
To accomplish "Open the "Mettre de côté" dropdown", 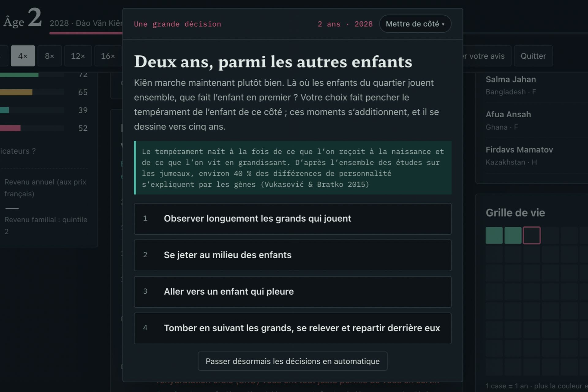I will pos(415,24).
